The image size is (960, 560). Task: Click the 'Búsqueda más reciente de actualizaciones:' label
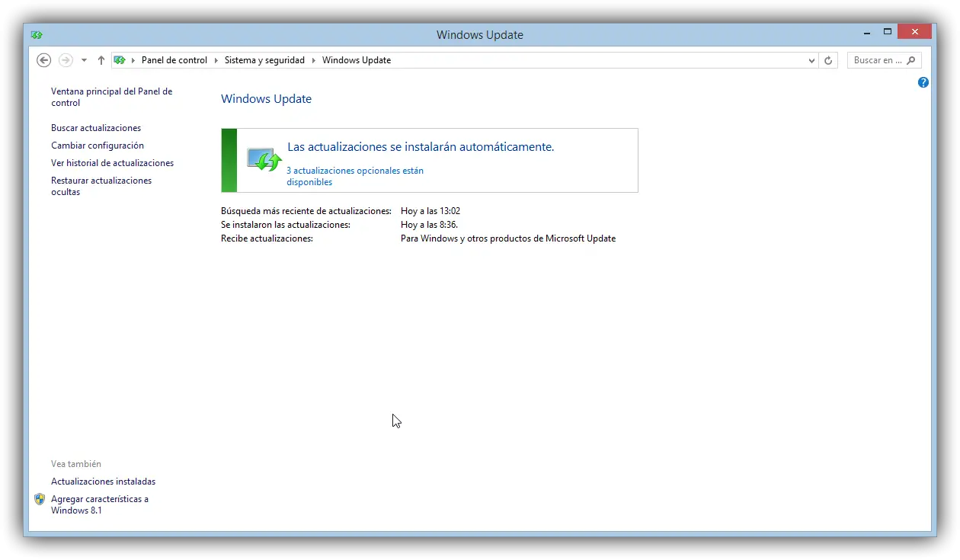(306, 211)
